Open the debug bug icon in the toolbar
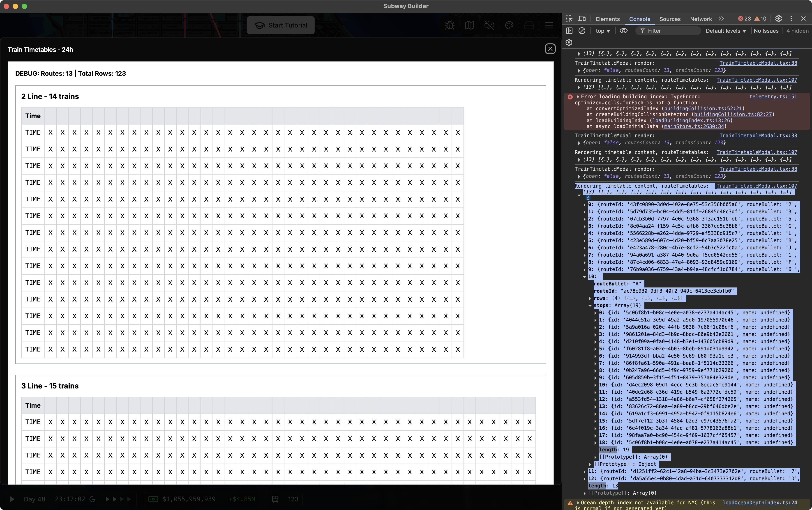 pos(450,25)
